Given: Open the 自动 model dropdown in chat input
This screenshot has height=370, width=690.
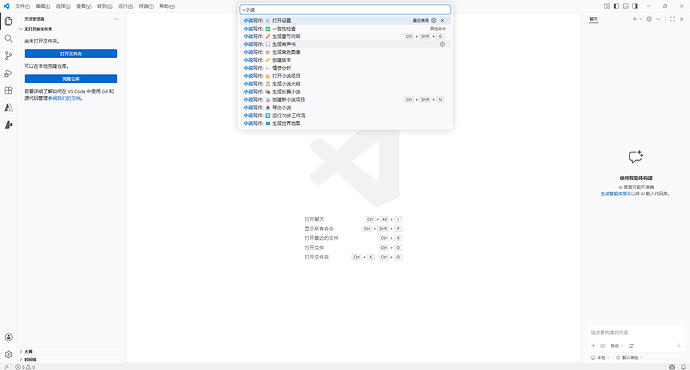Looking at the screenshot, I should tap(617, 346).
